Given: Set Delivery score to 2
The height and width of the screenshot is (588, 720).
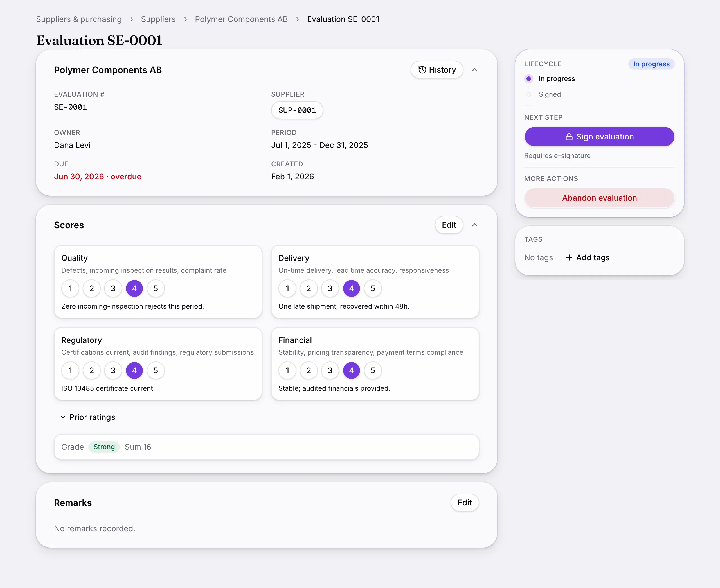Looking at the screenshot, I should pyautogui.click(x=309, y=288).
